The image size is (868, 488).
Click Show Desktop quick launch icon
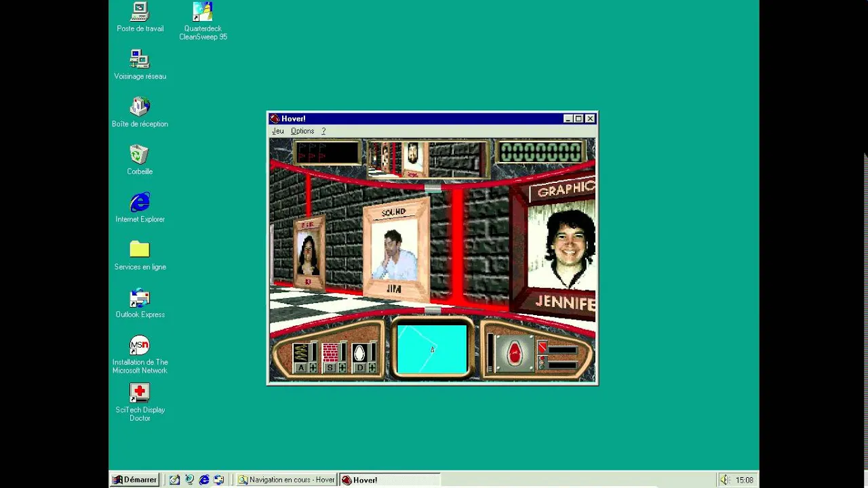[174, 480]
